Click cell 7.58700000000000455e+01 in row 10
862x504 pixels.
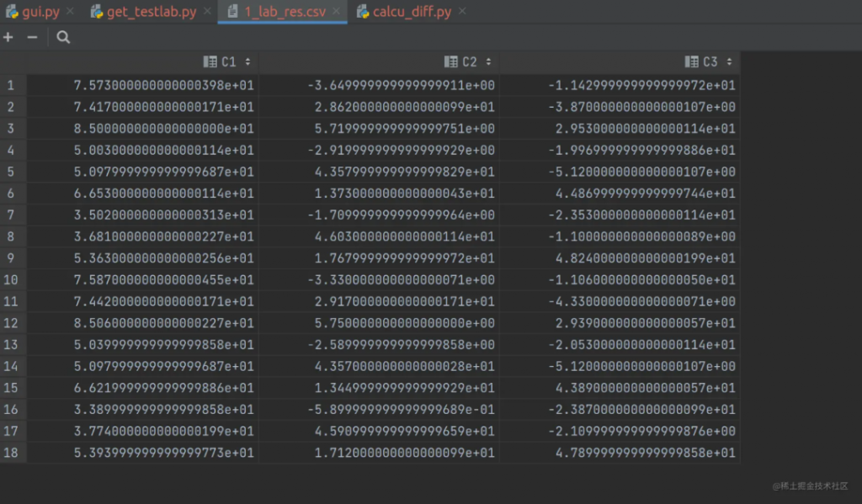142,279
